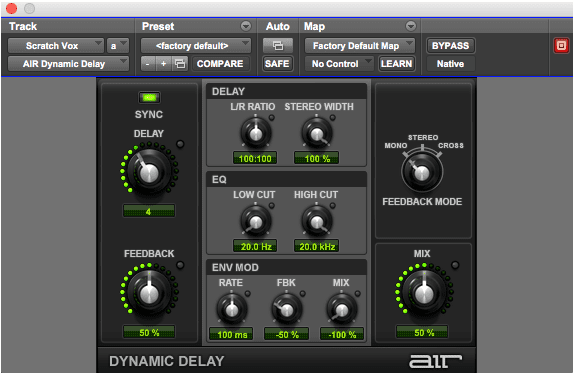
Task: Click the HIGH CUT automation indicator dot
Action: point(332,206)
